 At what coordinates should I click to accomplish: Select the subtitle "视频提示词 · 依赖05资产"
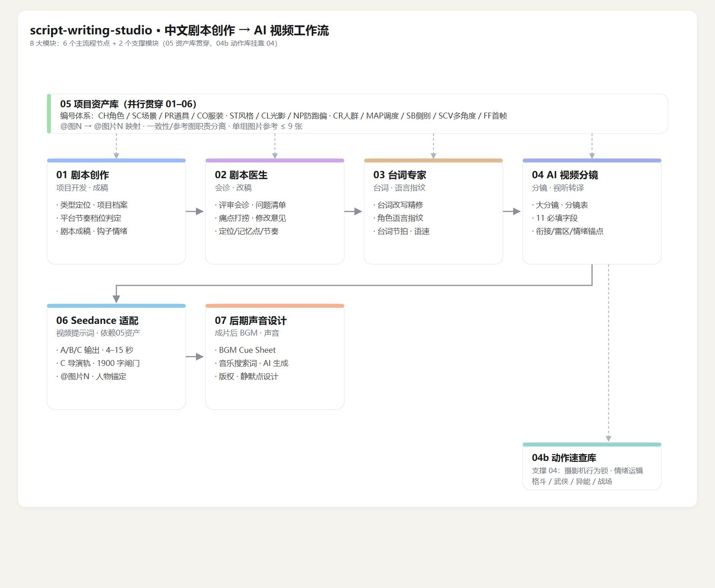(x=98, y=333)
